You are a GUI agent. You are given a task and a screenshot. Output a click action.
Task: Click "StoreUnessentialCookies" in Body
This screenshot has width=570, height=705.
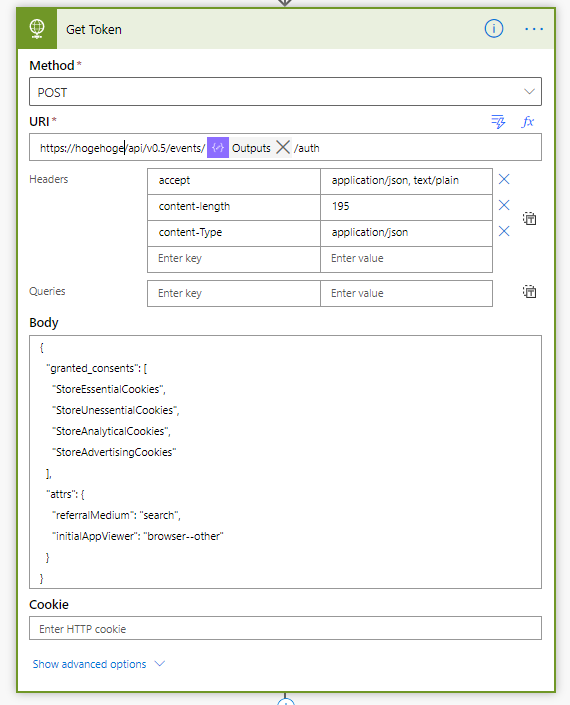pyautogui.click(x=116, y=410)
